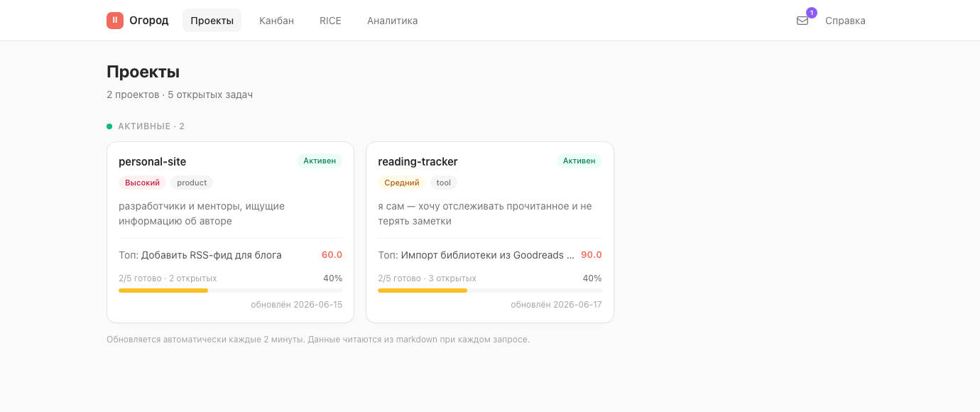Click the personal-site progress bar

230,291
